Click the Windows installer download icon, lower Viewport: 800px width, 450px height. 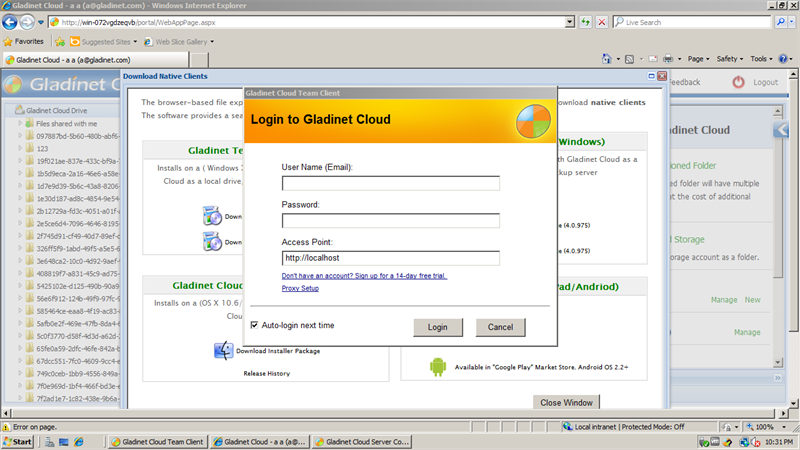pyautogui.click(x=212, y=241)
